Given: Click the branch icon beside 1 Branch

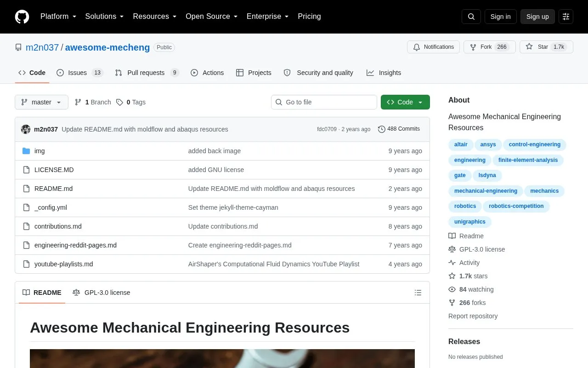Looking at the screenshot, I should (78, 102).
